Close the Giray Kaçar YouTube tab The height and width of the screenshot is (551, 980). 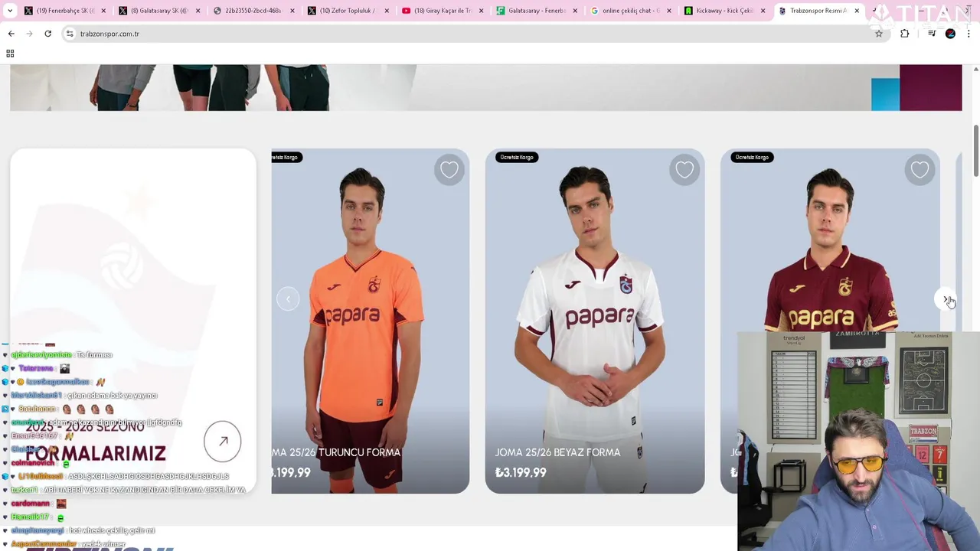point(481,11)
